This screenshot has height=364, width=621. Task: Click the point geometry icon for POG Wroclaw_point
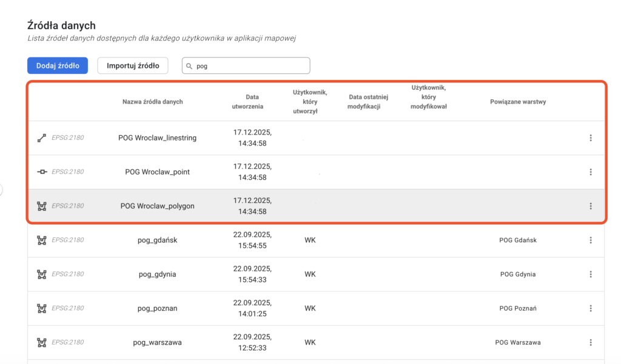pos(42,172)
